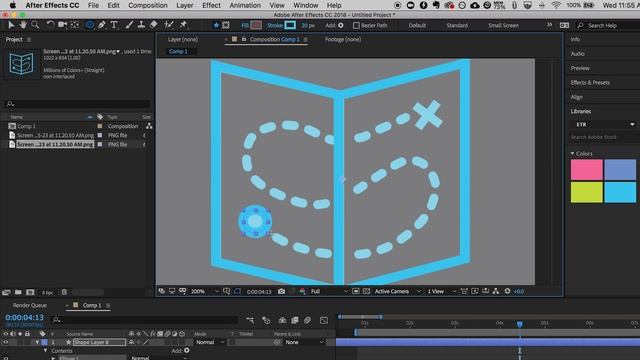Collapse the Contents group triangle
This screenshot has height=360, width=640.
click(45, 351)
